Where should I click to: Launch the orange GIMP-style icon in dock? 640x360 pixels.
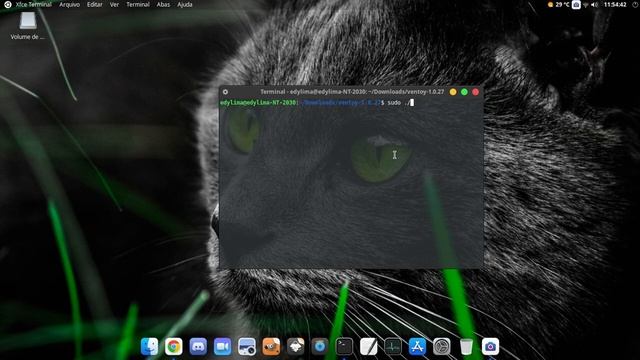click(x=271, y=347)
